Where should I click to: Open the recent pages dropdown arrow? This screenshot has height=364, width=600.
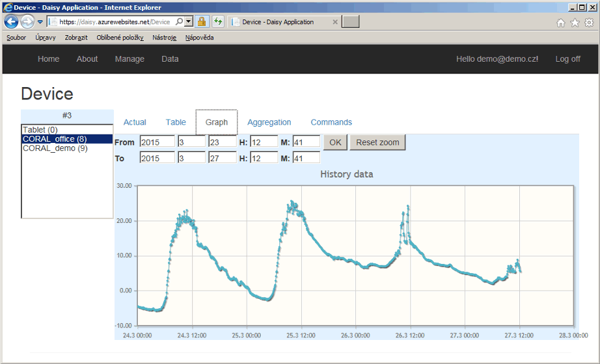coord(40,22)
